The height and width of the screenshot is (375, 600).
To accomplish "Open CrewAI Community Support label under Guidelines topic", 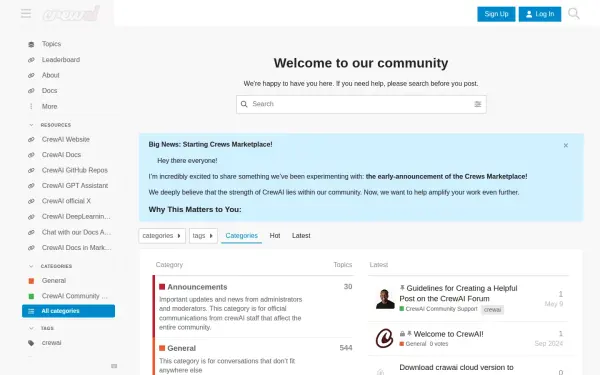I will point(438,309).
